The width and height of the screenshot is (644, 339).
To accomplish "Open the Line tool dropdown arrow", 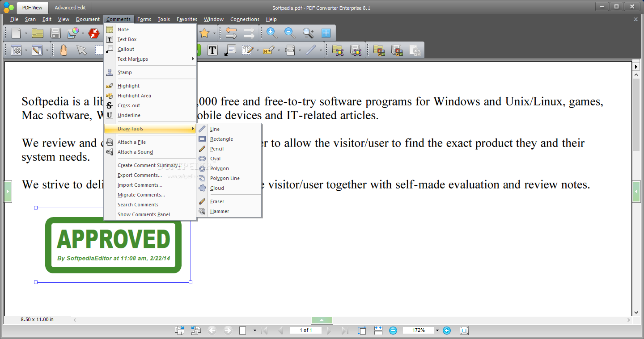I will pyautogui.click(x=321, y=50).
